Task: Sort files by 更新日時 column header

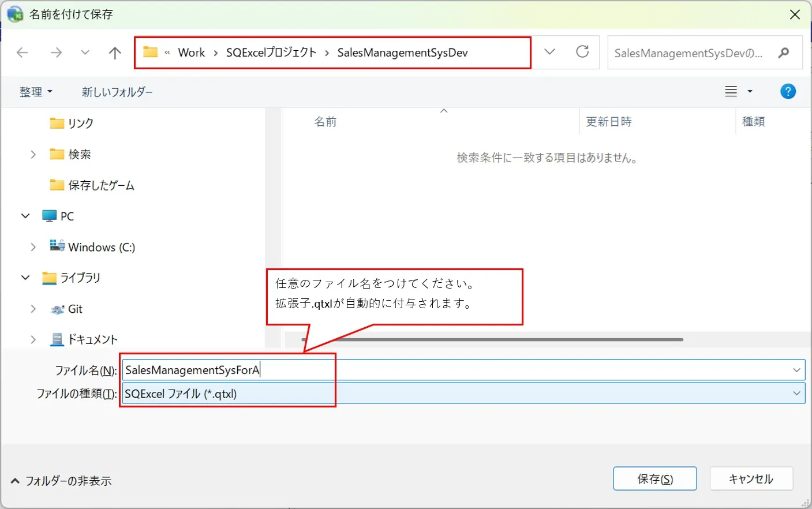Action: point(609,122)
